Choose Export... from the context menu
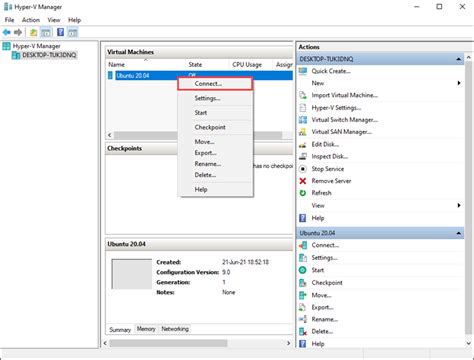The height and width of the screenshot is (360, 474). 215,153
